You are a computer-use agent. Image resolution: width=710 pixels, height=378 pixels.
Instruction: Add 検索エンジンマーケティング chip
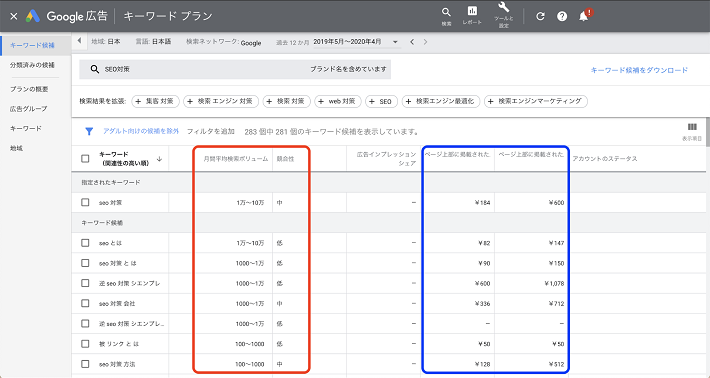click(x=536, y=101)
